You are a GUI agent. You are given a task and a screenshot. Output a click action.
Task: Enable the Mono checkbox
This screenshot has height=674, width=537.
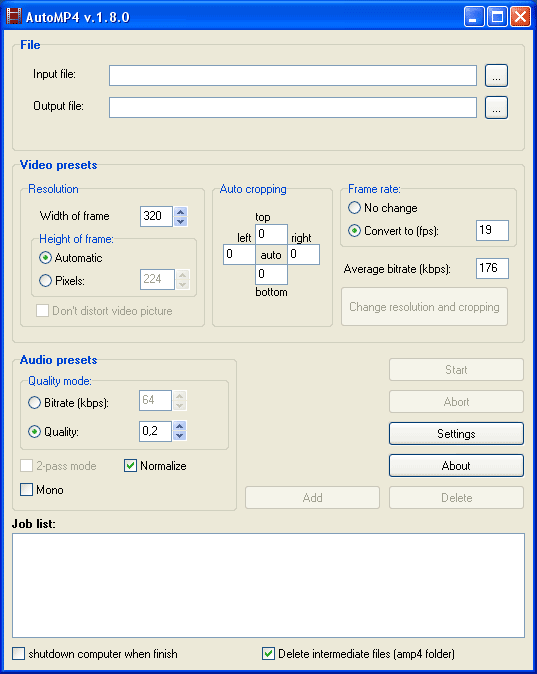27,490
